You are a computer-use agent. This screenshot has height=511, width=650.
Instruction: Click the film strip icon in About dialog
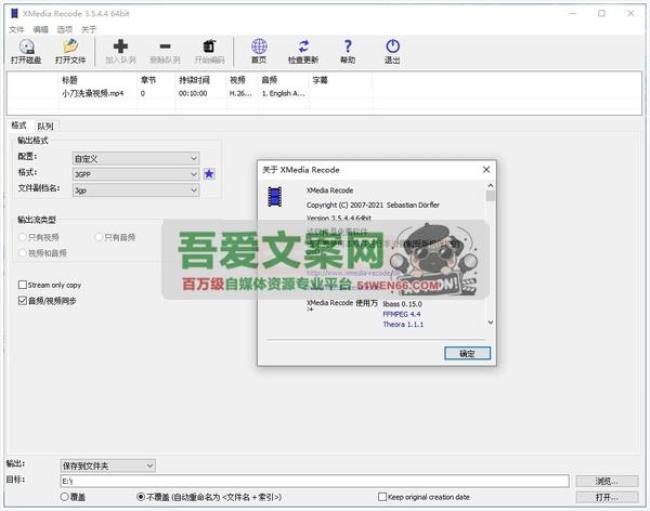click(x=274, y=197)
